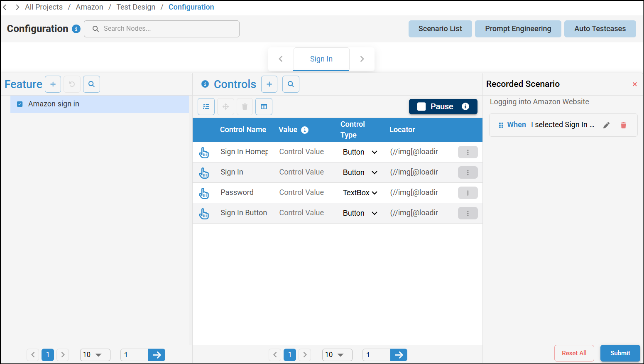Open the Controls search icon
The width and height of the screenshot is (644, 364).
[x=291, y=84]
